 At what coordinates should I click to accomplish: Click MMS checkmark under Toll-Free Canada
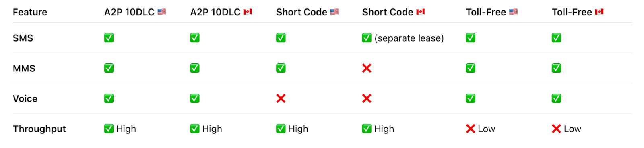pyautogui.click(x=556, y=68)
